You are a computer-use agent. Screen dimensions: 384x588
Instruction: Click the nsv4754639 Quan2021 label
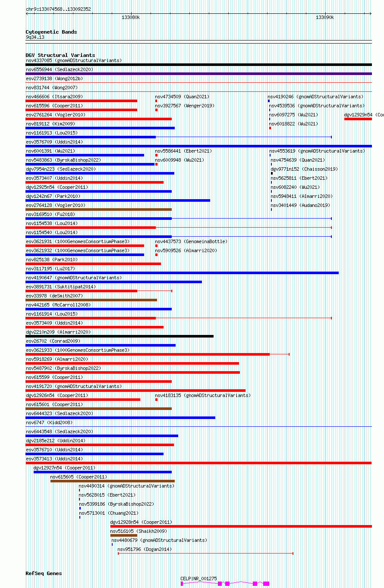click(298, 160)
